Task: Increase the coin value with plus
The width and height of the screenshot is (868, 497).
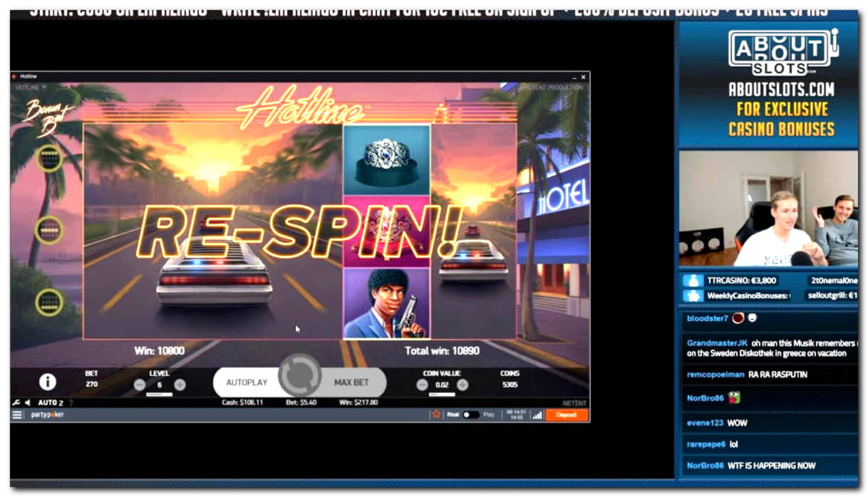Action: 463,384
